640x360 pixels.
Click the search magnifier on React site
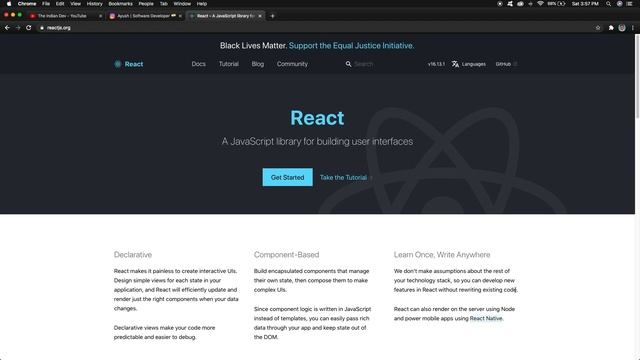click(348, 64)
